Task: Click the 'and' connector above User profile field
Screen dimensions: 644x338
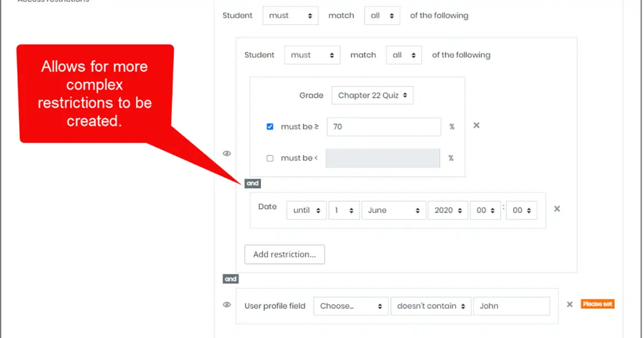Action: [230, 278]
